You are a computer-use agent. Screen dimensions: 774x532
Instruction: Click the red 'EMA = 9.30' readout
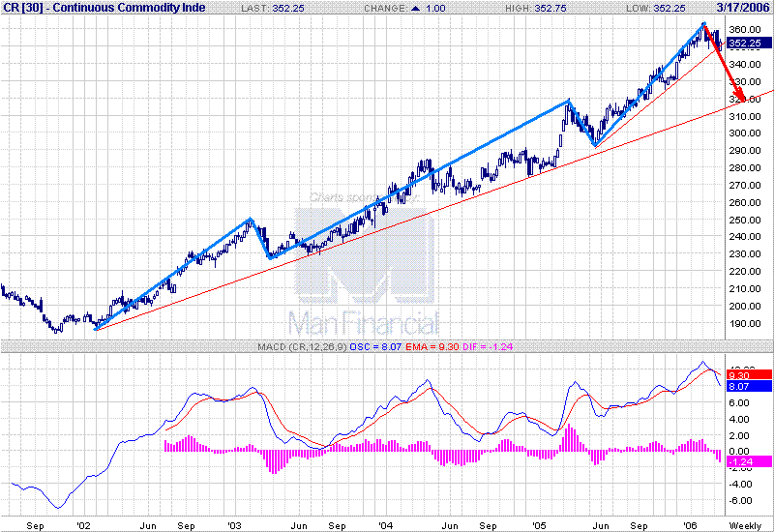click(x=432, y=347)
